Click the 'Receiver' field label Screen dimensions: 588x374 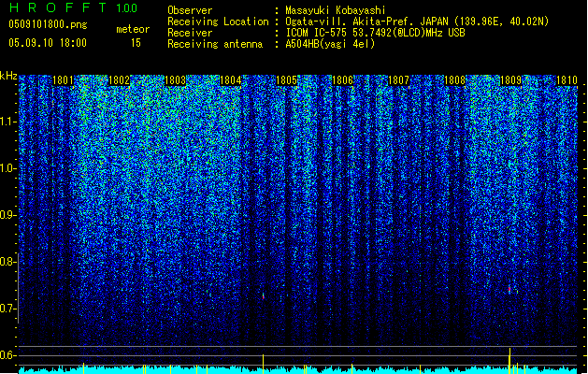tap(190, 33)
